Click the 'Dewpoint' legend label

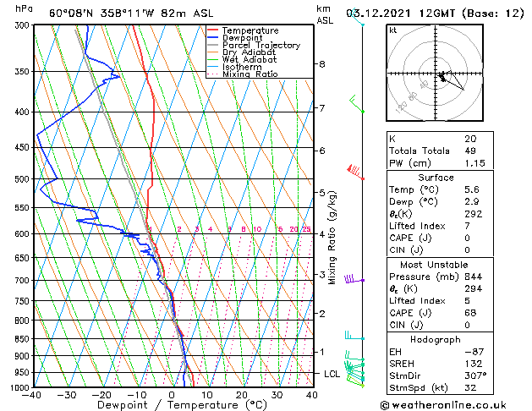click(x=242, y=38)
